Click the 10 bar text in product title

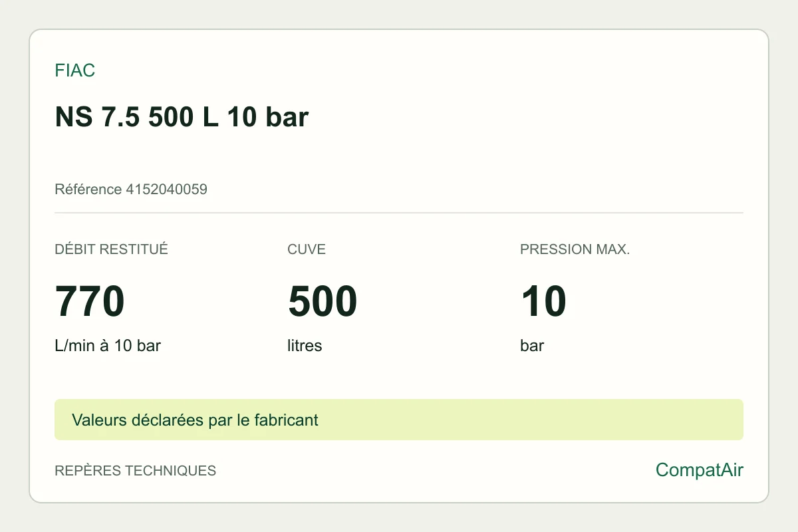click(x=268, y=117)
